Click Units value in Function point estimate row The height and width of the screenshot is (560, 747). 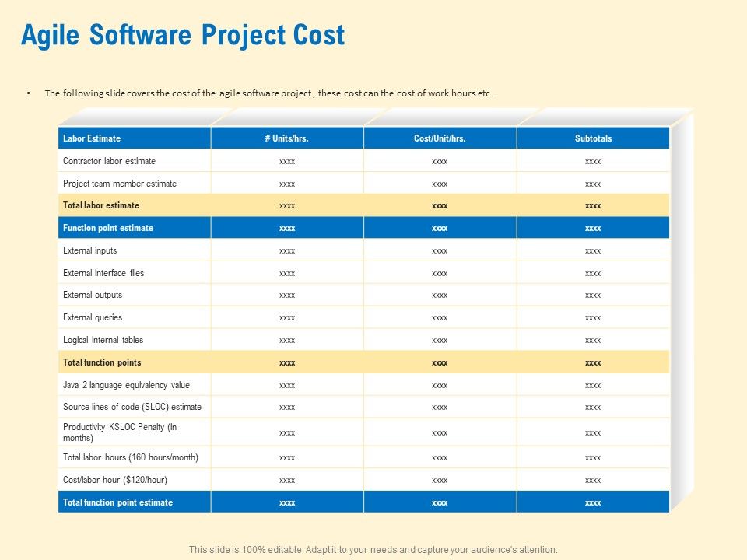coord(287,228)
